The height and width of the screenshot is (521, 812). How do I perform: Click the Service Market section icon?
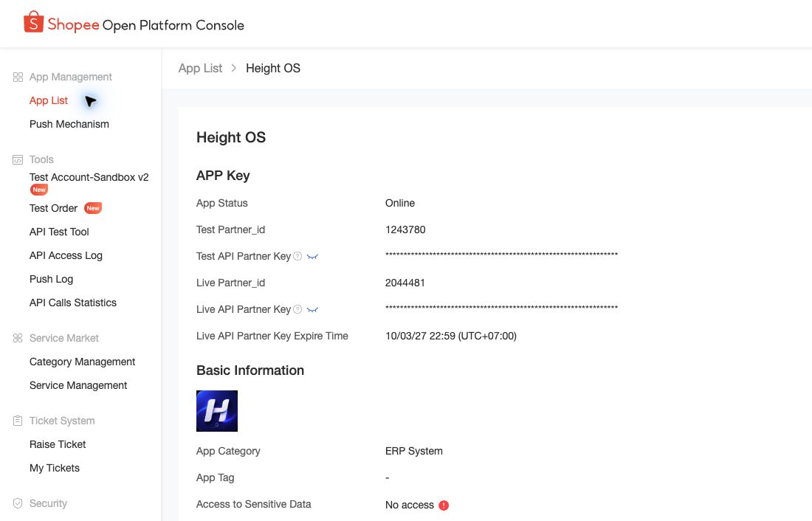18,338
